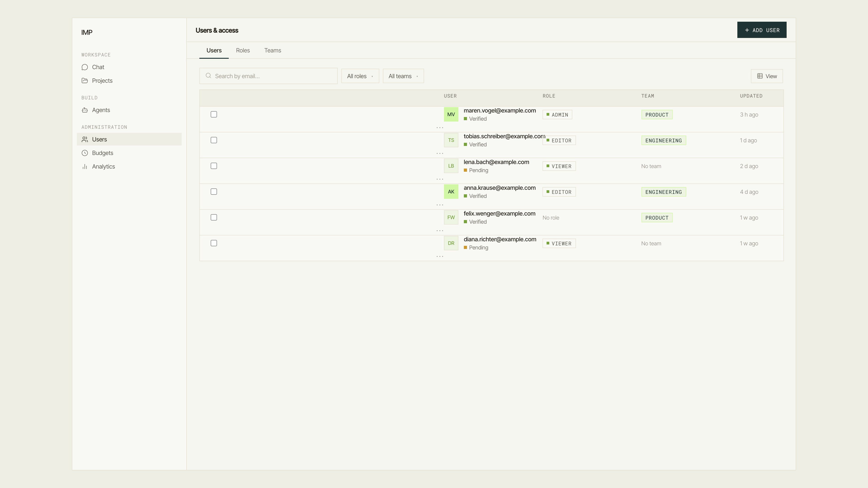Click the USER column header
Viewport: 868px width, 488px height.
[450, 96]
